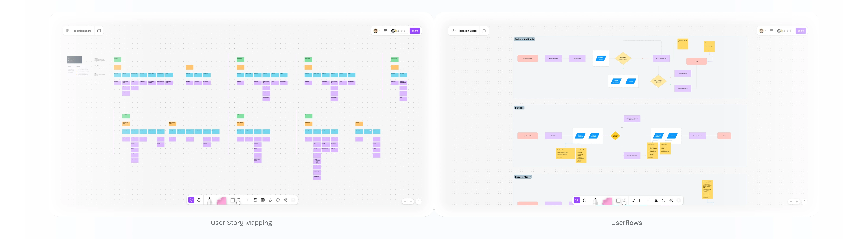This screenshot has width=868, height=239.
Task: Click the help question mark button on left board
Action: [419, 202]
